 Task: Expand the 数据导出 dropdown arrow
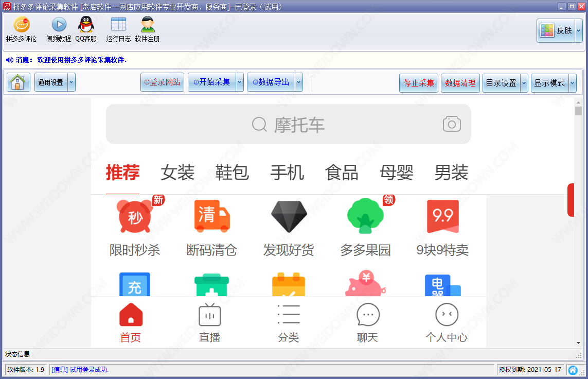click(299, 82)
